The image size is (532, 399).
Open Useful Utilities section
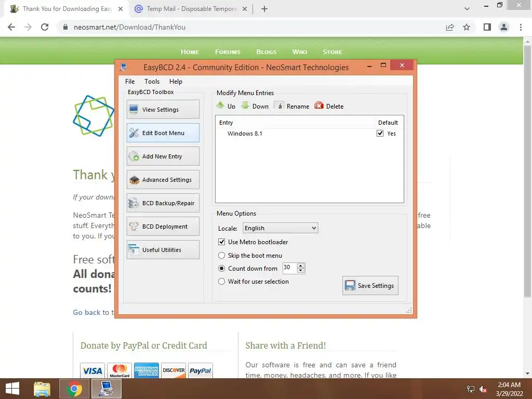(163, 250)
